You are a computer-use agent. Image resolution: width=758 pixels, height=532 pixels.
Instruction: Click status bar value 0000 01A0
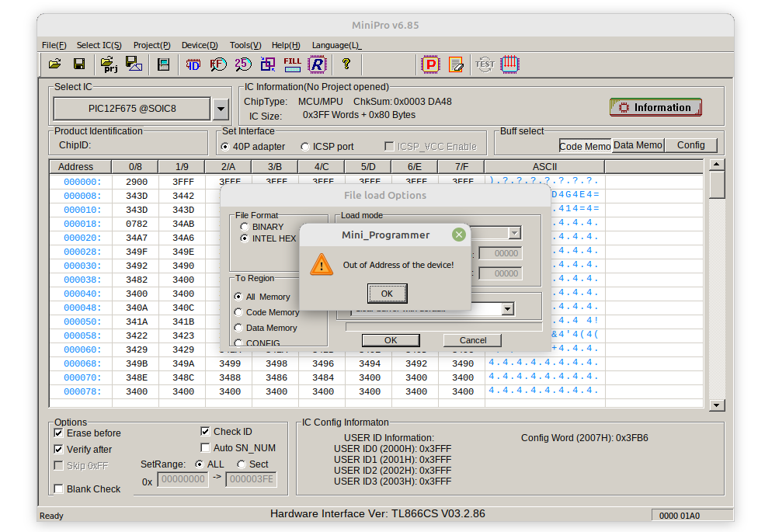(680, 516)
